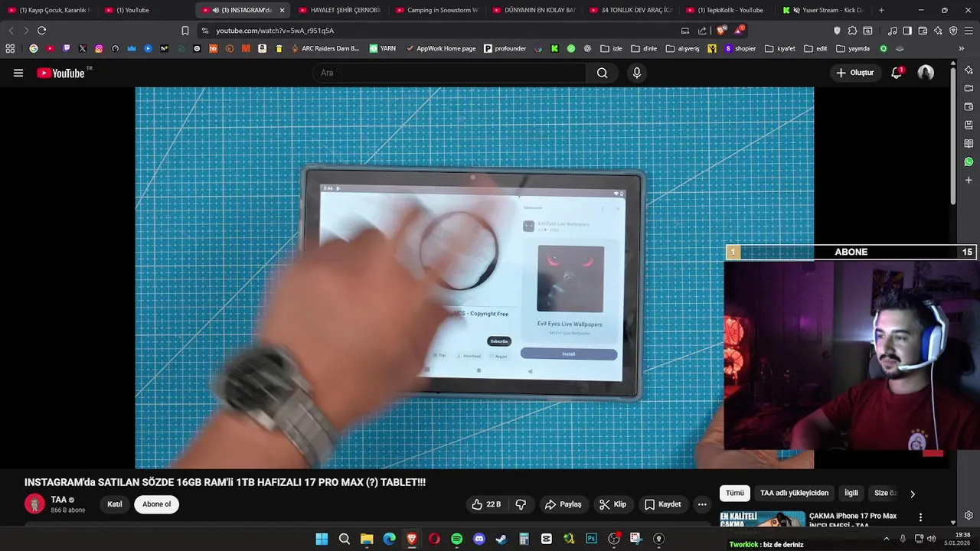980x551 pixels.
Task: Show hidden system tray icons chevron
Action: 887,539
